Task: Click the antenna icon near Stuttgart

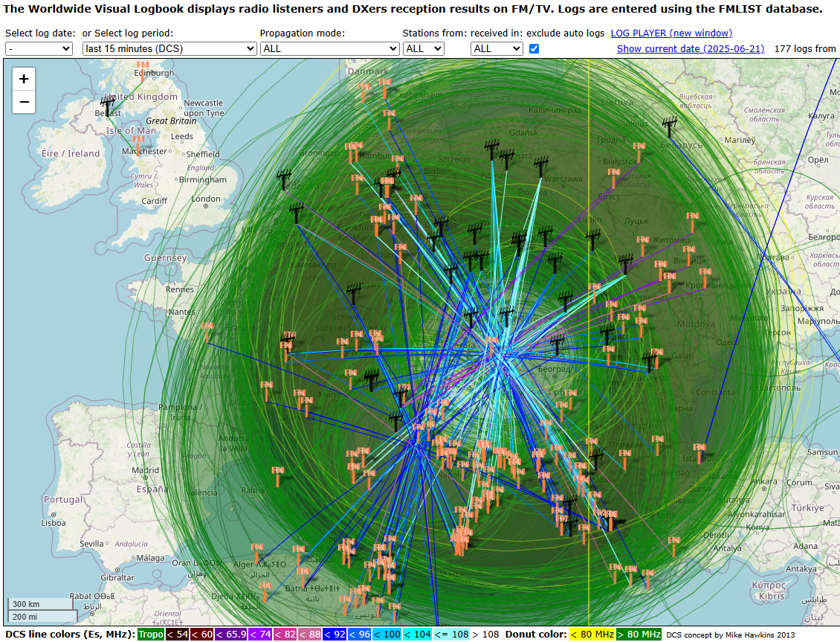Action: [354, 294]
